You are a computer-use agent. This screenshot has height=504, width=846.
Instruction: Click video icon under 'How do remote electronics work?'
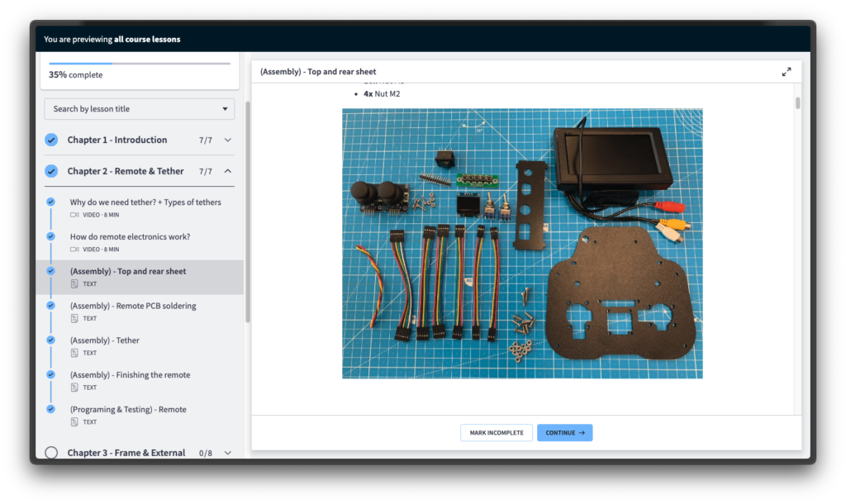click(74, 250)
